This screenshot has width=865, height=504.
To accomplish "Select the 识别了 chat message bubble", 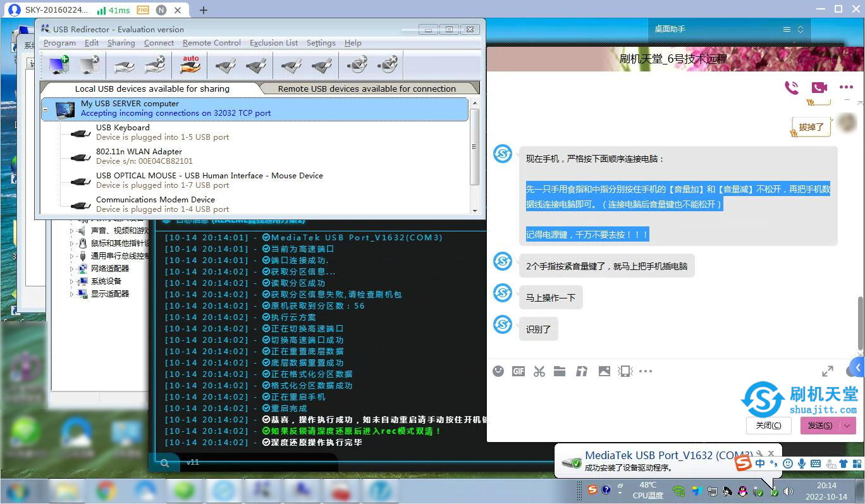I will click(539, 329).
